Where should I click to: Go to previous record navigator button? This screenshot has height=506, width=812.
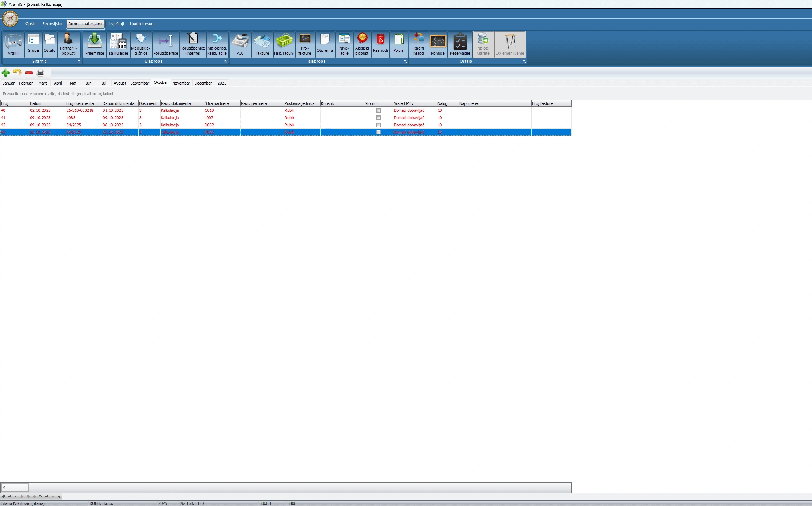tap(16, 496)
